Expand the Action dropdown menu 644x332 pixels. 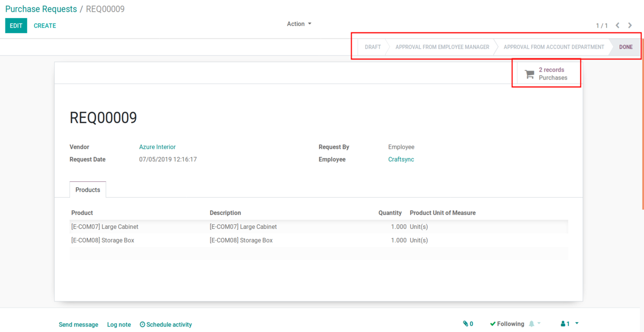point(299,24)
